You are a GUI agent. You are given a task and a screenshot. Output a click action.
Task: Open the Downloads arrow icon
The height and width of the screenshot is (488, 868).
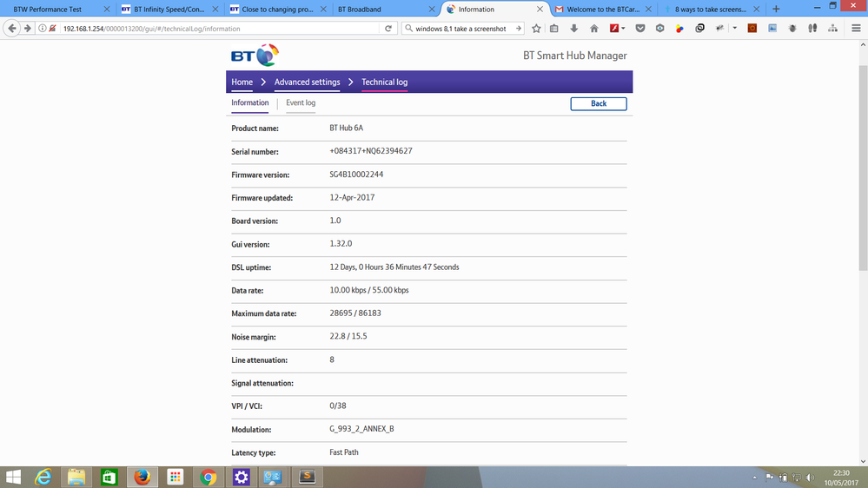(x=574, y=28)
